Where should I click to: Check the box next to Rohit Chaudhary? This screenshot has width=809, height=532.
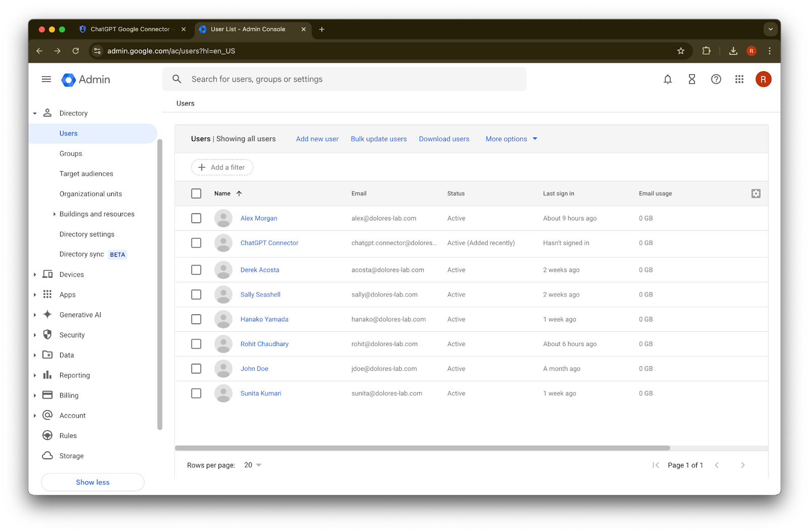196,344
